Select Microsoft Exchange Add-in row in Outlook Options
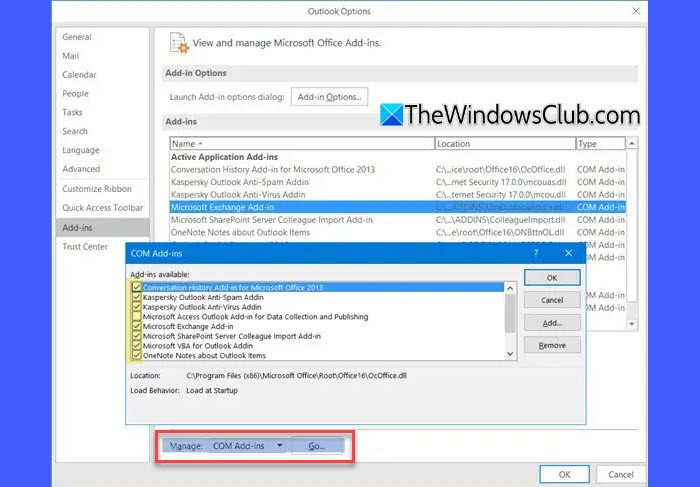This screenshot has width=700, height=487. (397, 207)
